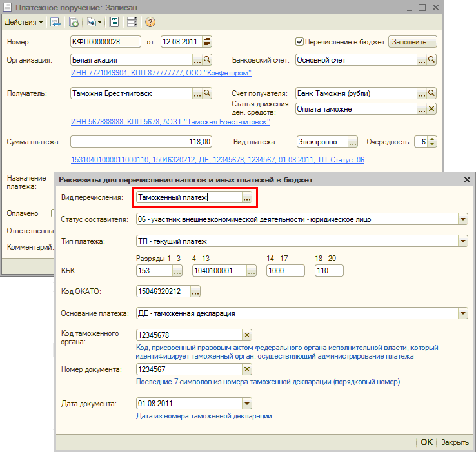
Task: Click the settings list toolbar icon
Action: (132, 22)
